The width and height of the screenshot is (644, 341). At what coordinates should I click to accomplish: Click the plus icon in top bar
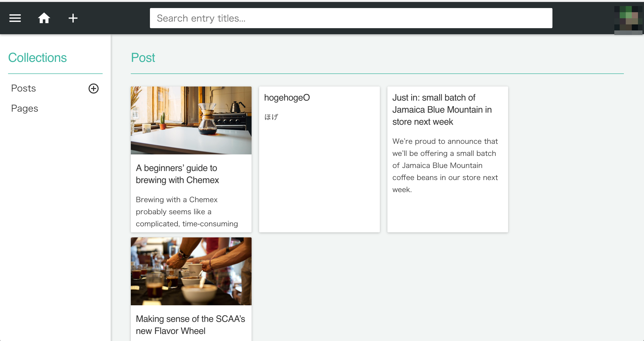73,18
